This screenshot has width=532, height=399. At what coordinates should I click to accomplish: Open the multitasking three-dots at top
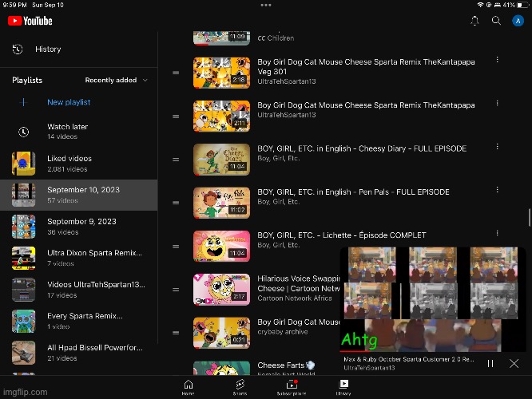tap(266, 5)
